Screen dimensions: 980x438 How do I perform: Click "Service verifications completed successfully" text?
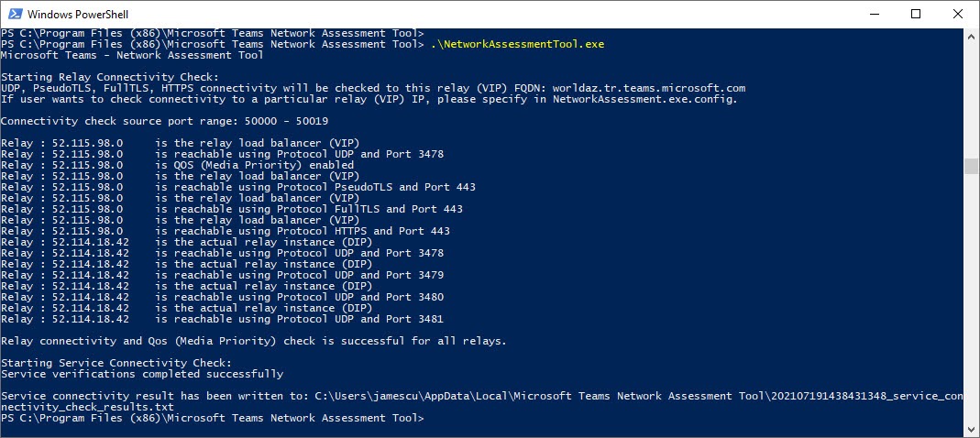coord(142,374)
